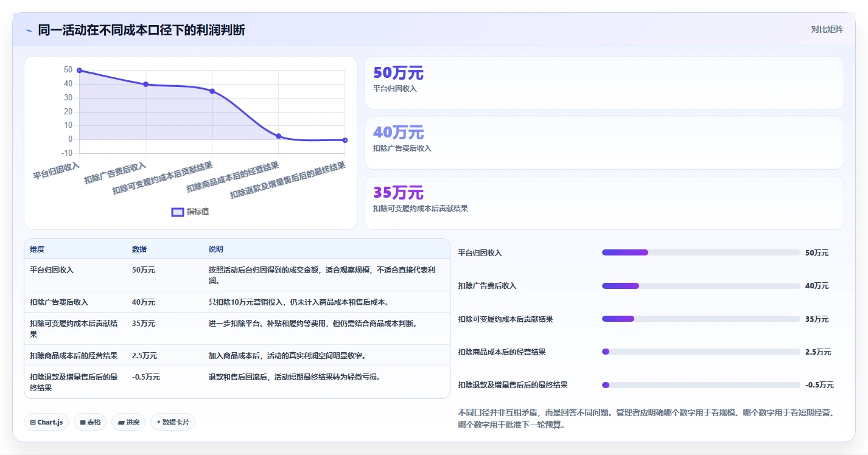
Task: Open the 40万元 扣除广告费后收入 data card
Action: coord(604,142)
